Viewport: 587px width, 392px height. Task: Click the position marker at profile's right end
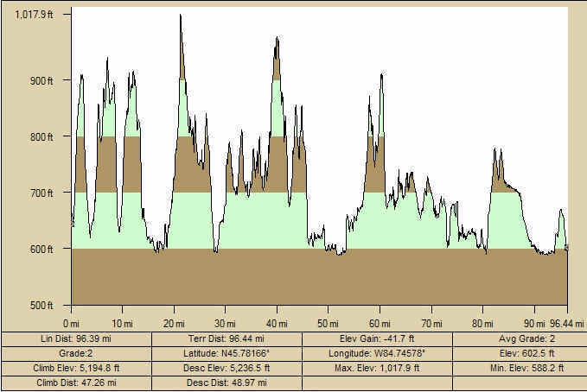(566, 248)
